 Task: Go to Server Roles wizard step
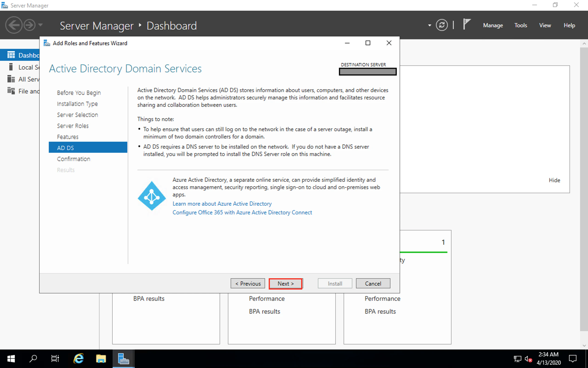pos(73,126)
